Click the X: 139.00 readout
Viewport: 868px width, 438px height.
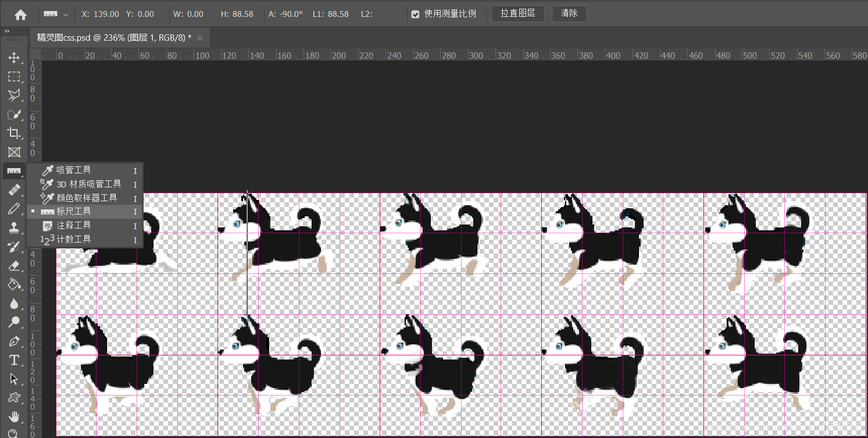coord(101,14)
